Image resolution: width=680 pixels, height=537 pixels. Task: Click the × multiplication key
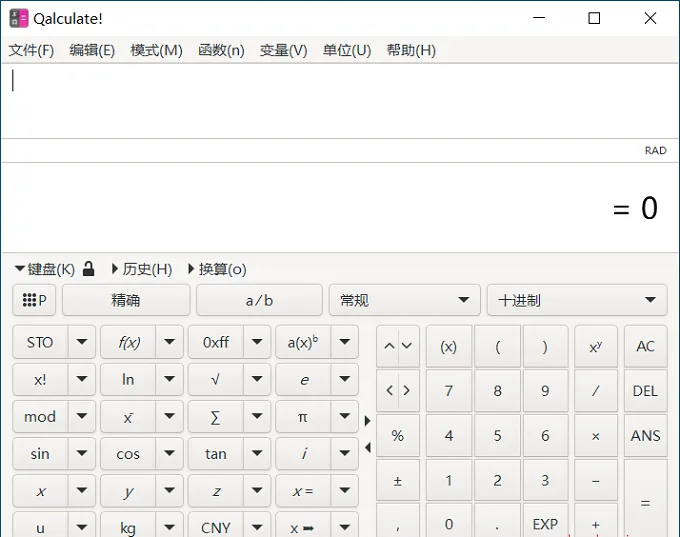coord(595,435)
